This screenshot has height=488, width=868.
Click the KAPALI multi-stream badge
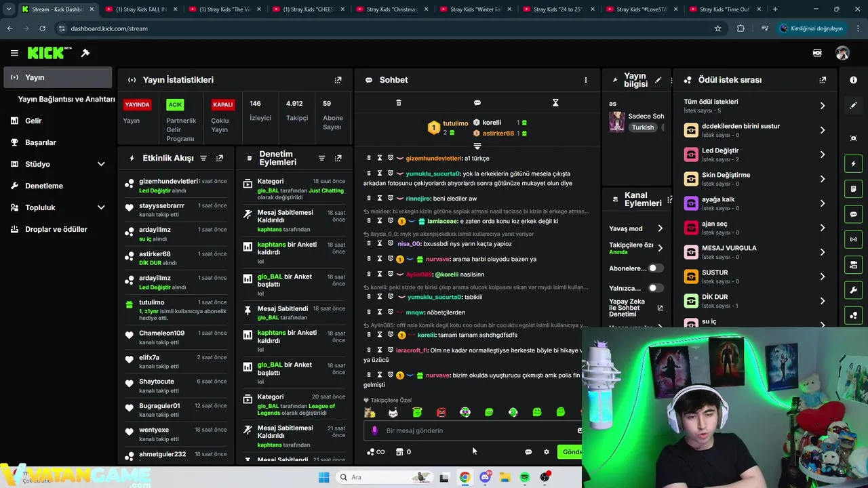tap(223, 105)
